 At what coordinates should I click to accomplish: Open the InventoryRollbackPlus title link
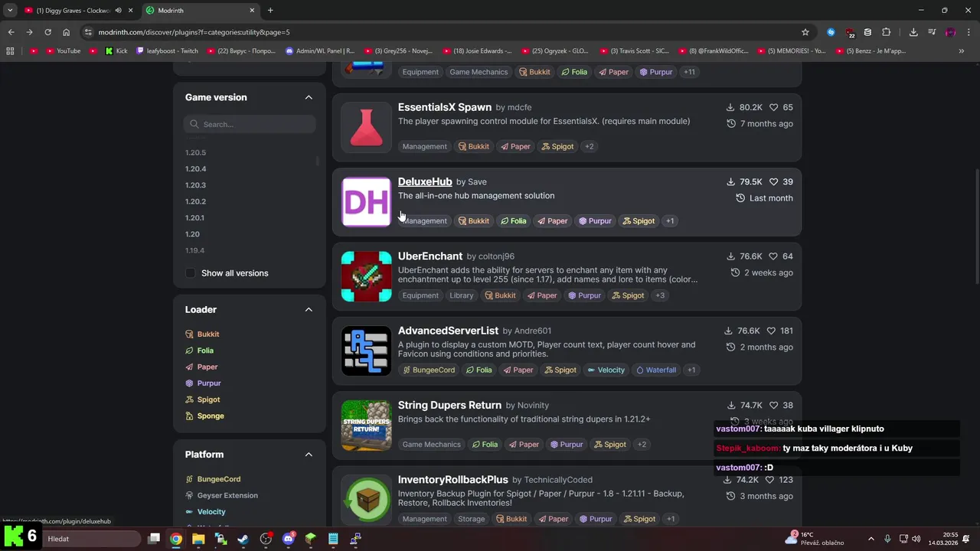tap(453, 480)
